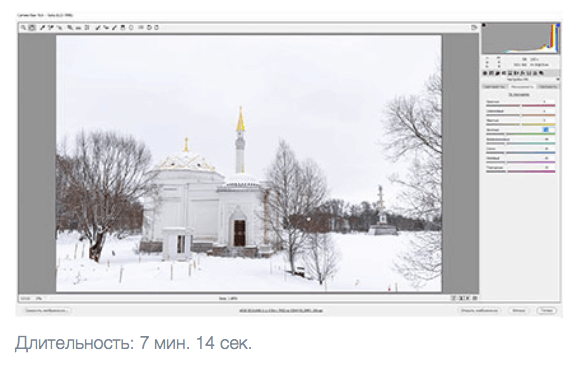This screenshot has height=380, width=587.
Task: Rotate image 90 degrees counterclockwise
Action: (149, 28)
